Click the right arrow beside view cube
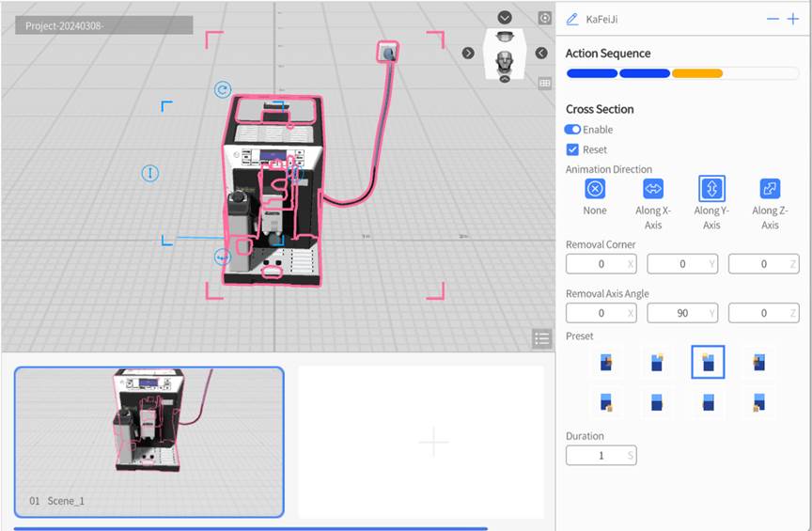This screenshot has width=812, height=531. click(x=468, y=53)
